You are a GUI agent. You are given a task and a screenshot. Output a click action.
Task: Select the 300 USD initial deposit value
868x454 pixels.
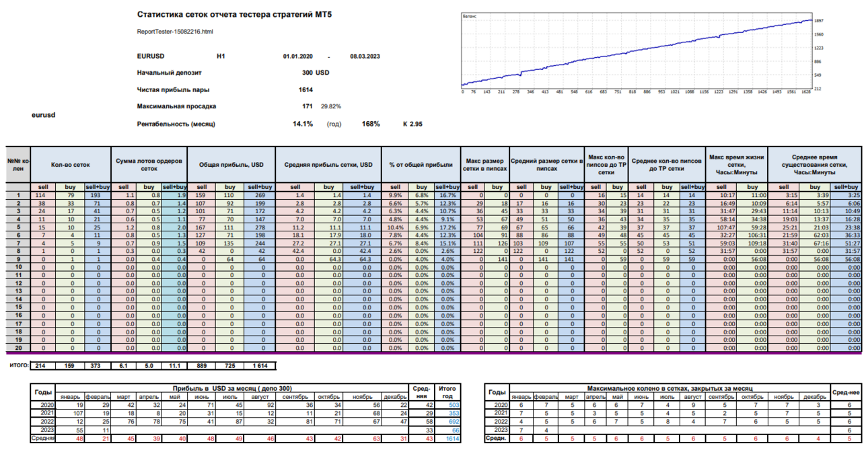(316, 73)
